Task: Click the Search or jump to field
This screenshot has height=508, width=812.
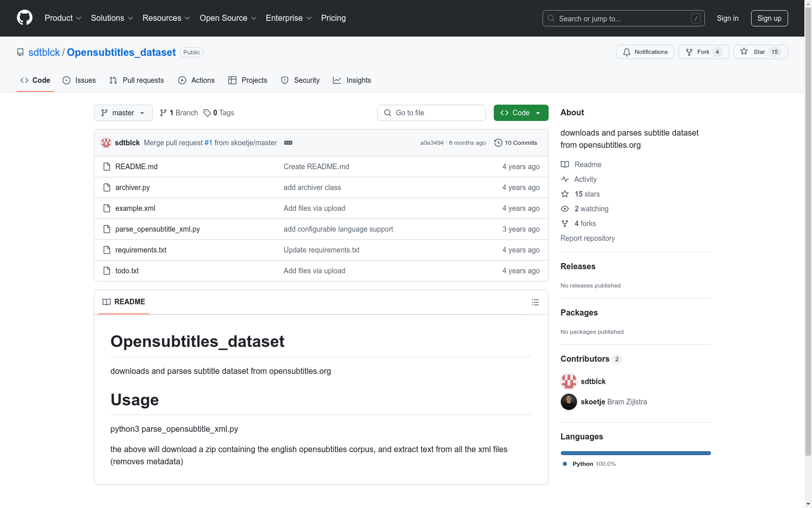Action: click(624, 18)
